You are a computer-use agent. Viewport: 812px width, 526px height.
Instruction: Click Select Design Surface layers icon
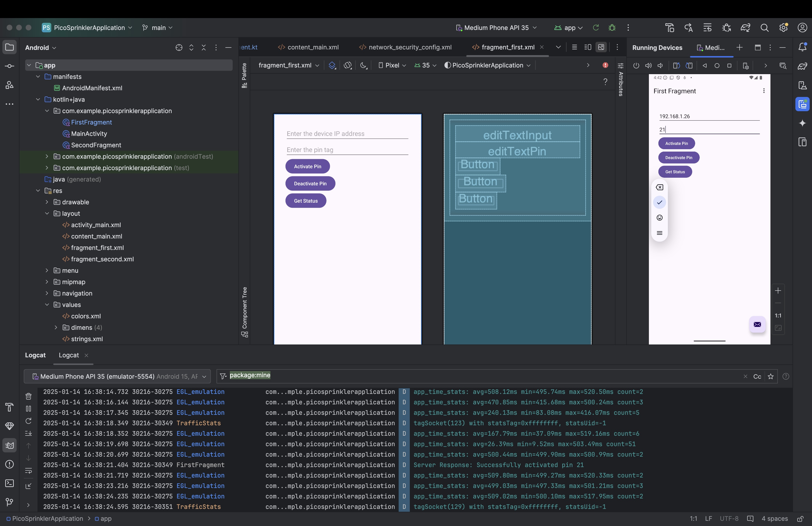coord(332,66)
